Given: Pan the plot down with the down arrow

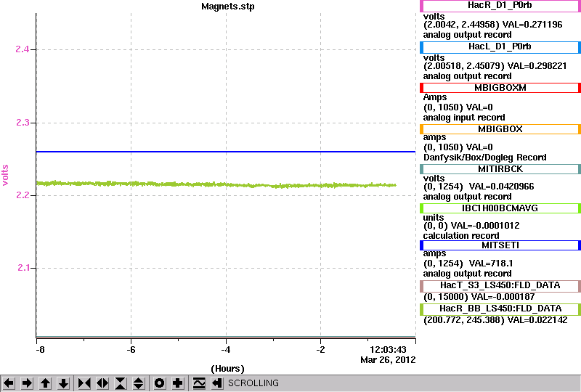Looking at the screenshot, I should (x=64, y=383).
